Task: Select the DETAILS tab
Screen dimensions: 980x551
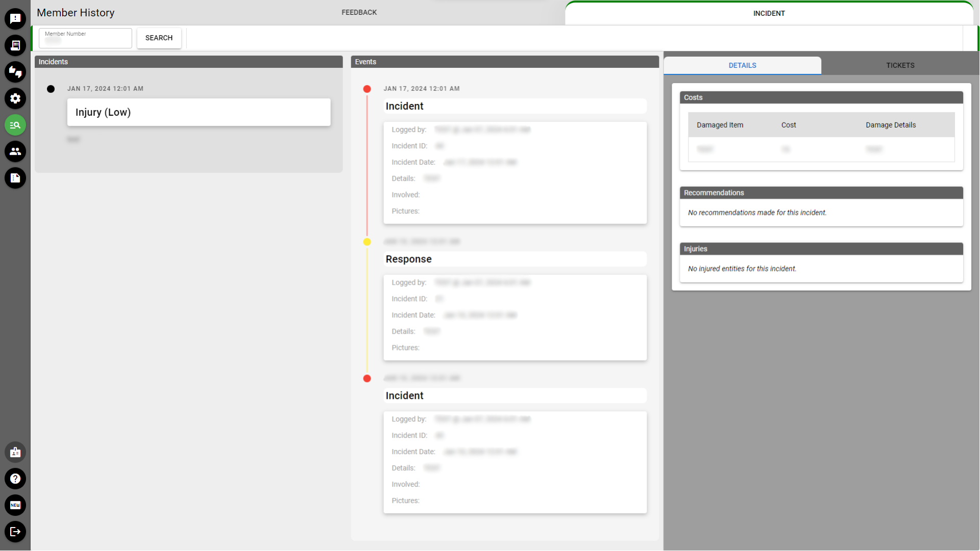Action: (742, 65)
